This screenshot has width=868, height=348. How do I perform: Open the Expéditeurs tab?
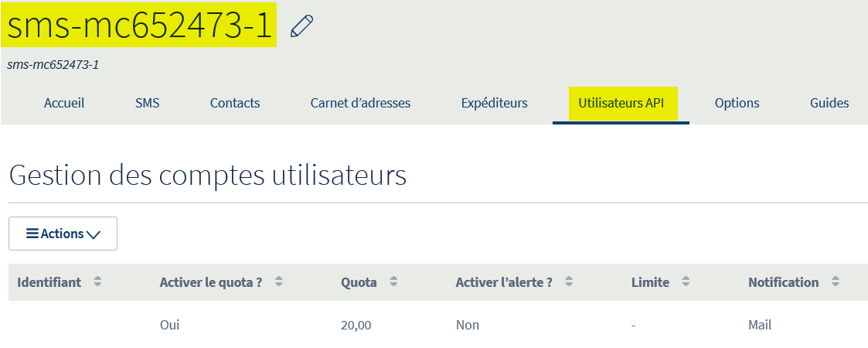pos(495,103)
